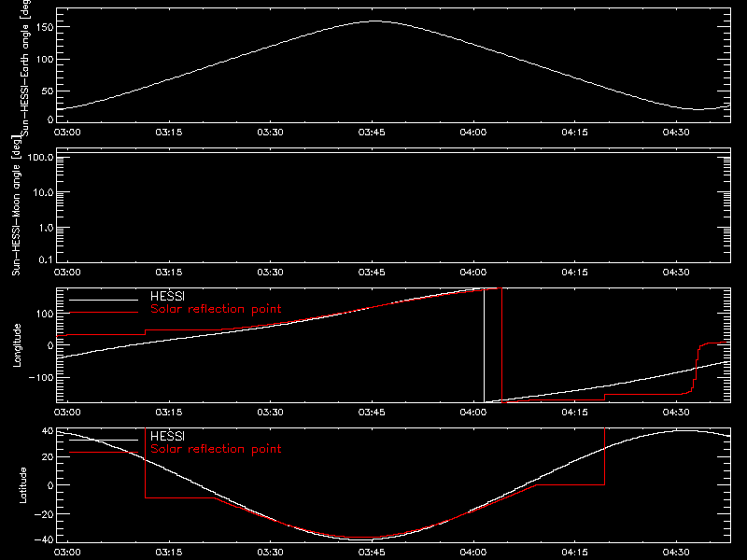
Task: Select the -100 tick on Longitude plot
Action: pos(41,378)
